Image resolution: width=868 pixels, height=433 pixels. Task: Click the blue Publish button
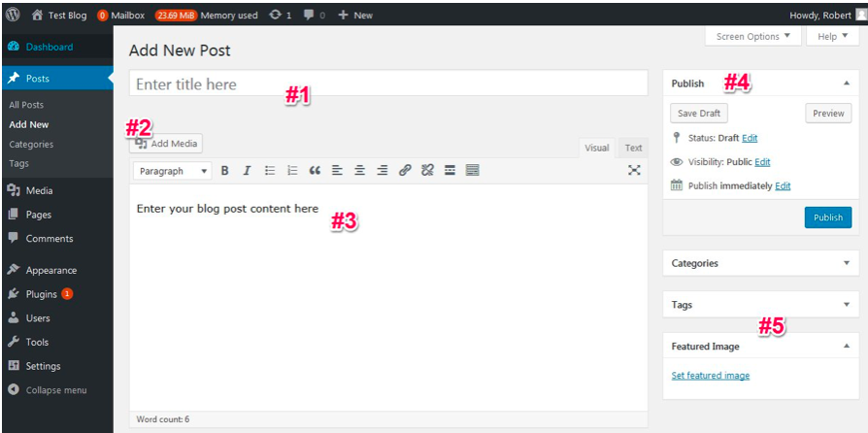tap(828, 217)
